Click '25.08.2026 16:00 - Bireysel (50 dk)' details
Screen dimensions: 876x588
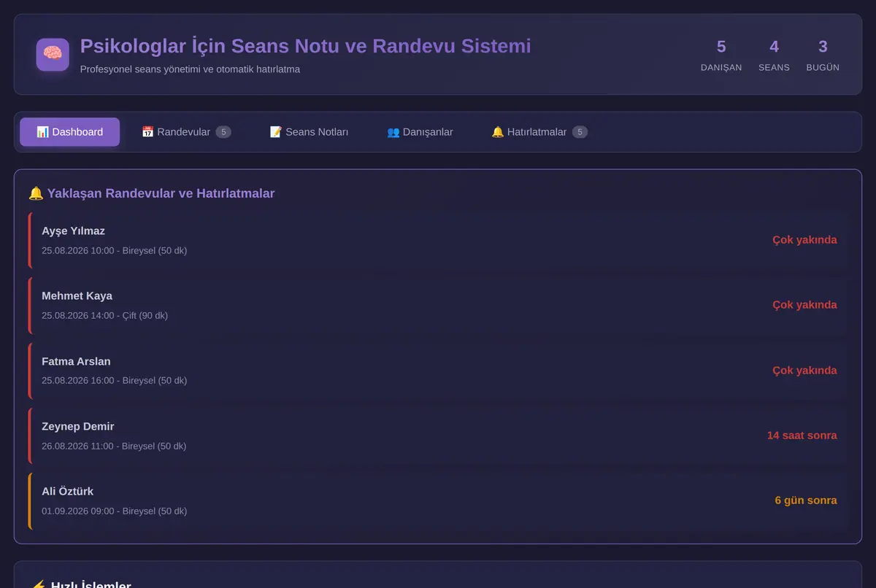114,381
